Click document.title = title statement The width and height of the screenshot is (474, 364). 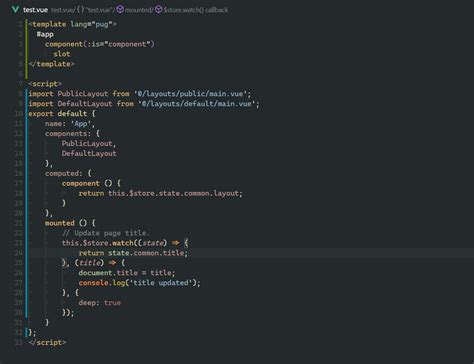127,273
